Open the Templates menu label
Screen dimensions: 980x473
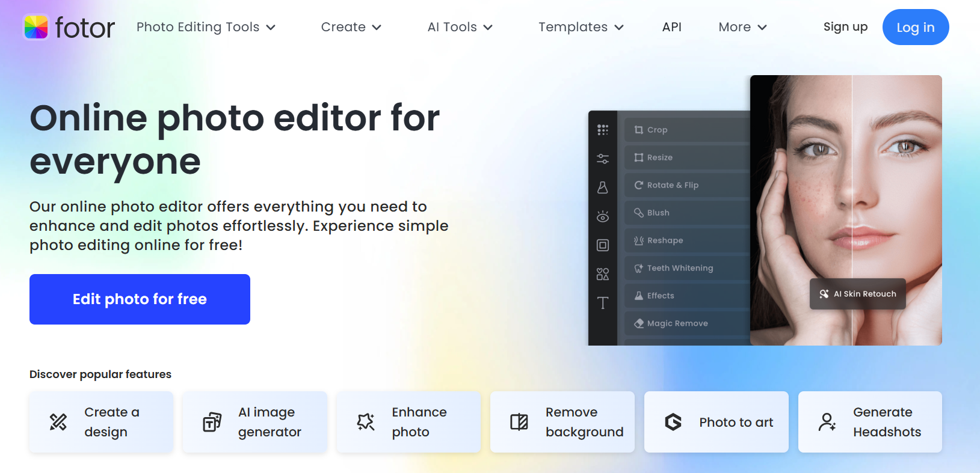pyautogui.click(x=573, y=27)
